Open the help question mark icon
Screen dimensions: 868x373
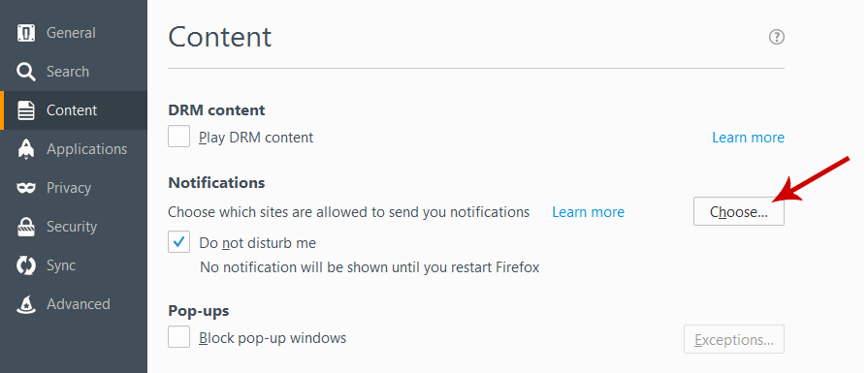(x=777, y=37)
